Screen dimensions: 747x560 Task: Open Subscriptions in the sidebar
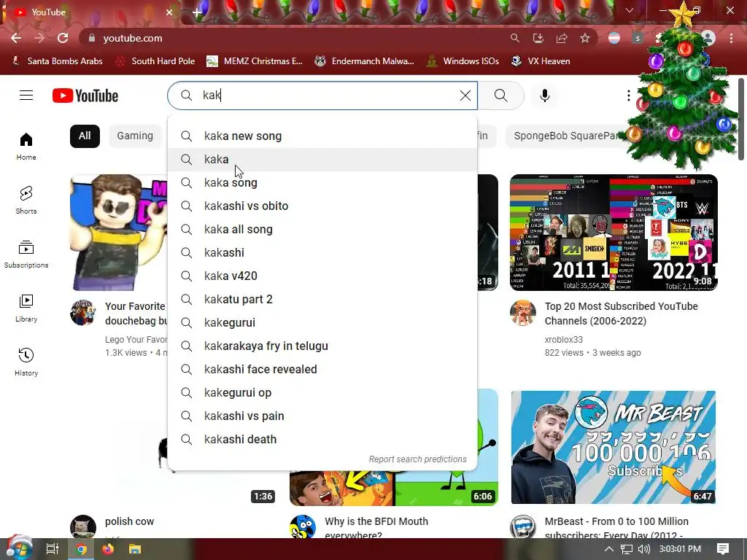coord(26,254)
